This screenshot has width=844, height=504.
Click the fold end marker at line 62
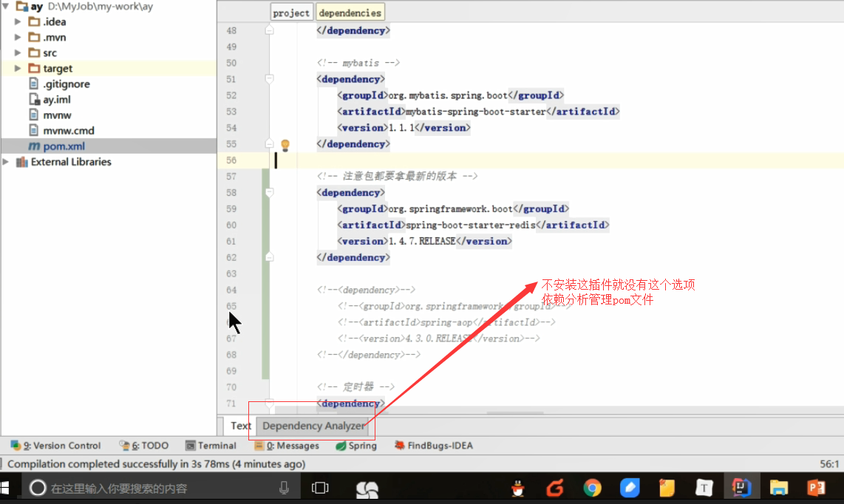click(x=269, y=257)
